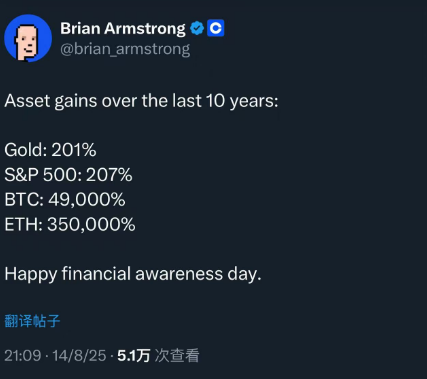Open the Brian Armstrong display name
Screen dimensions: 427x379
coord(123,29)
